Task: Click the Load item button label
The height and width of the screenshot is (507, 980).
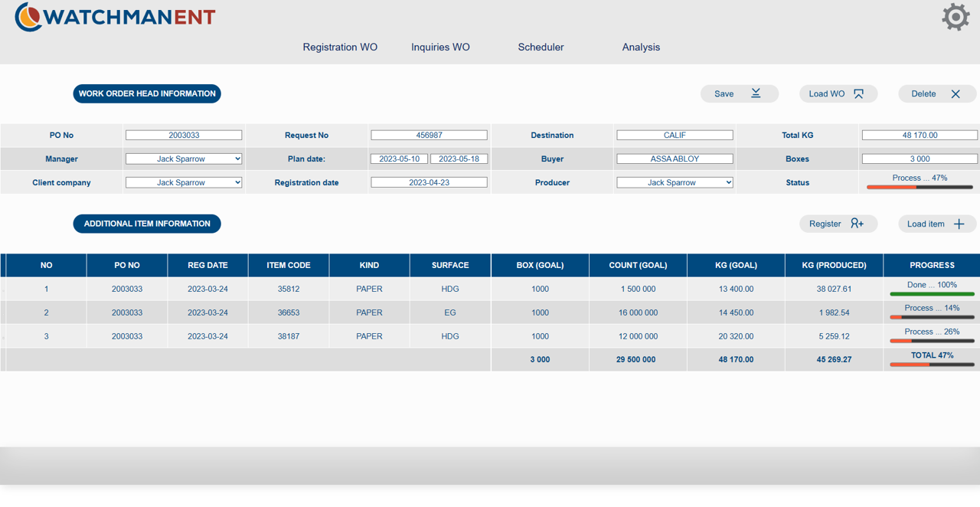Action: 926,224
